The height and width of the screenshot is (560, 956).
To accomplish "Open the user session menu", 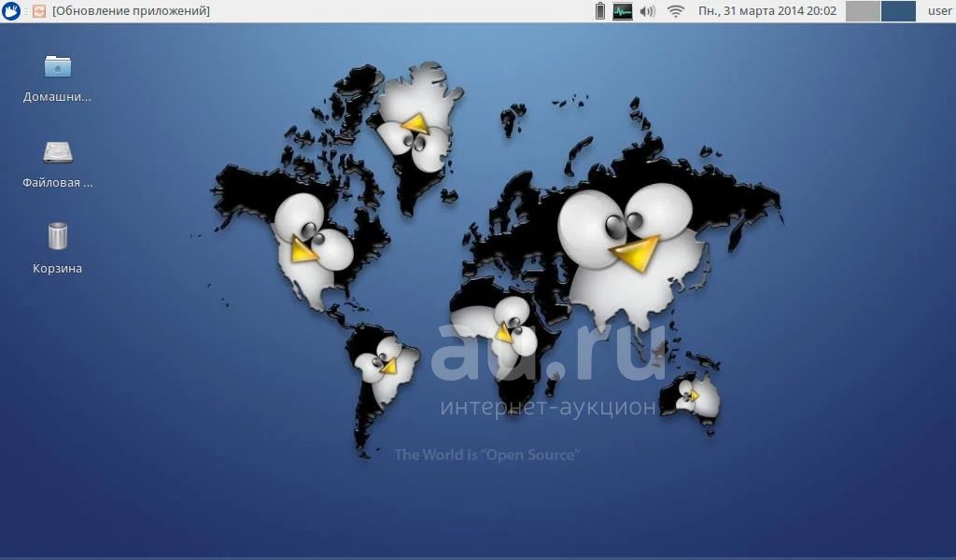I will [x=939, y=11].
